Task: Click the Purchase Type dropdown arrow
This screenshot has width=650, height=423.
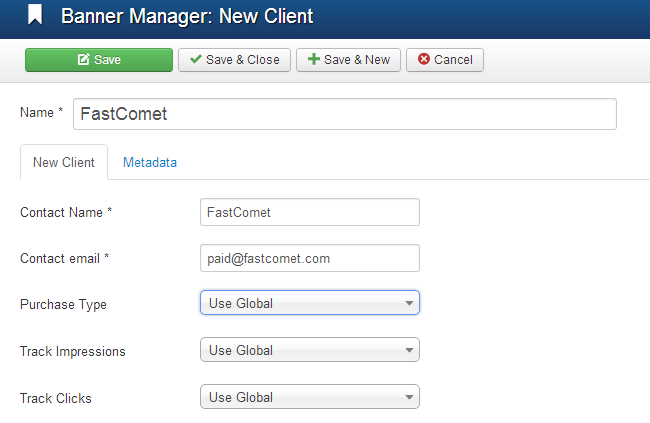Action: coord(409,303)
